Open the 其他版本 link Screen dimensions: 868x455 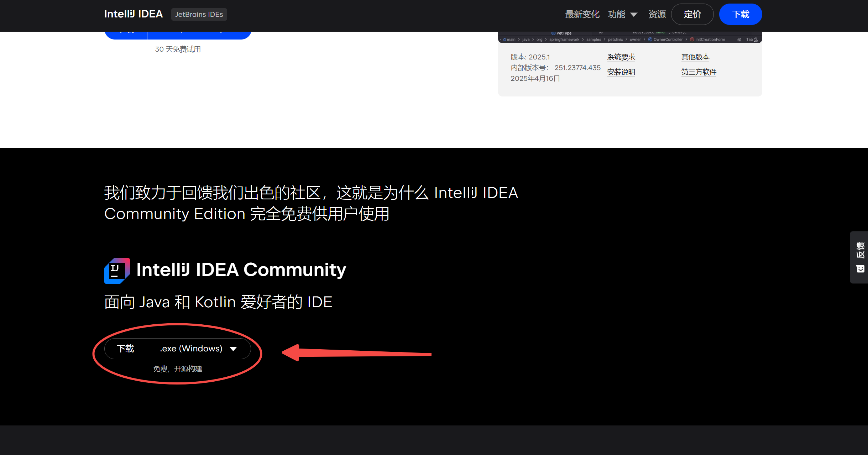695,57
